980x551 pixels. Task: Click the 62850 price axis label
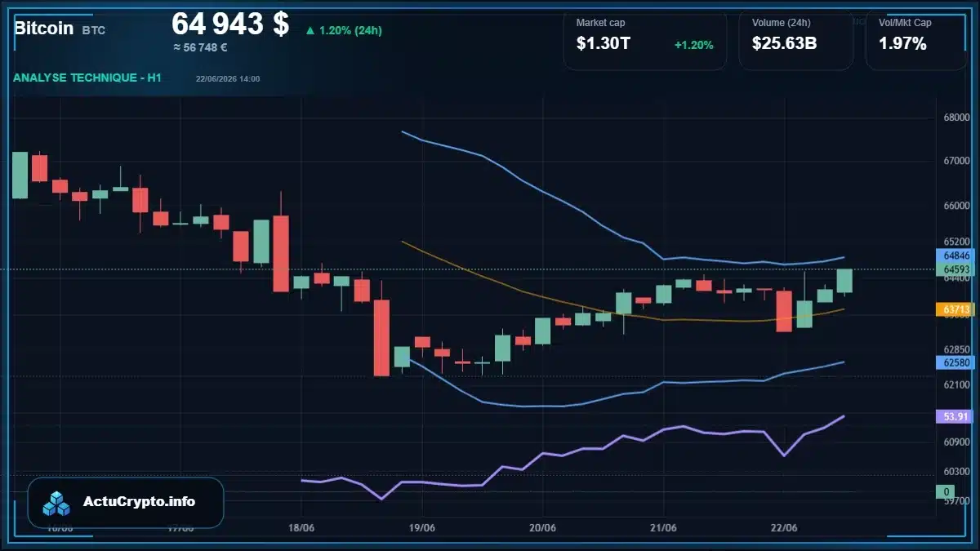(955, 349)
